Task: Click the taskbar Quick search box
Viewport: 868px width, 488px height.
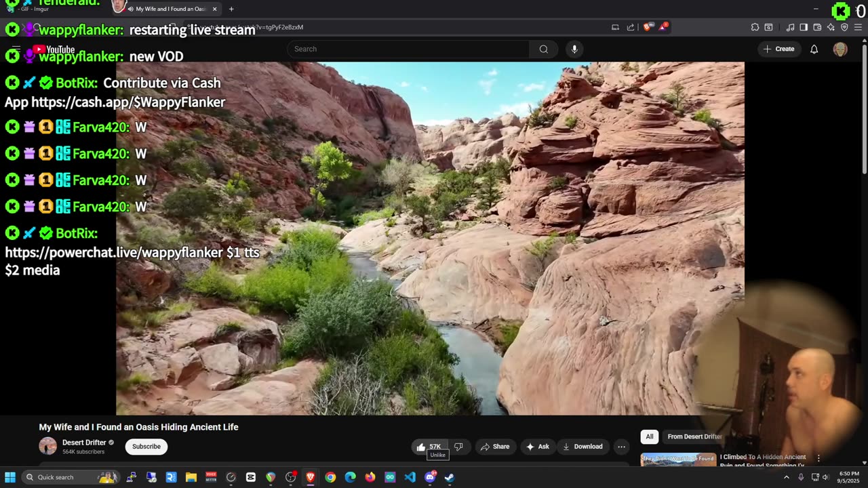Action: click(70, 477)
